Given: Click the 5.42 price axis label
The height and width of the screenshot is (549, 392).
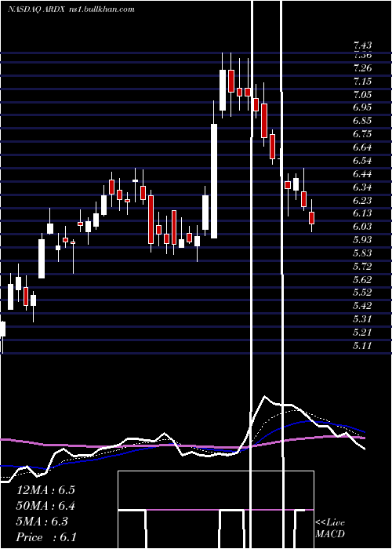Looking at the screenshot, I should pos(362,306).
